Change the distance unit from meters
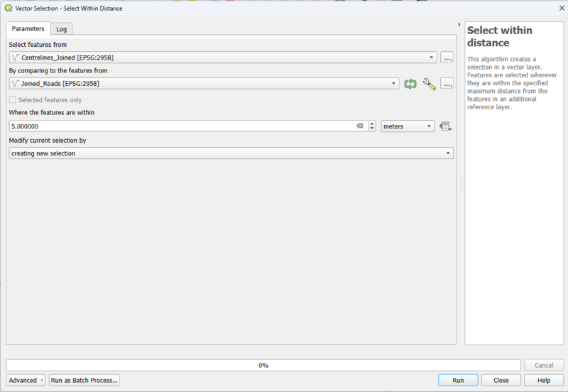Screen dimensions: 568x392 (x=408, y=126)
